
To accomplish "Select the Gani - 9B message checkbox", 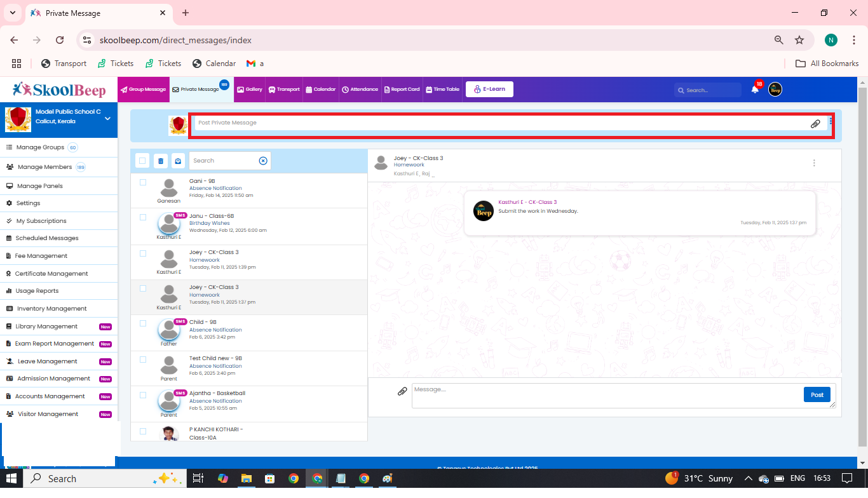I will pos(143,182).
